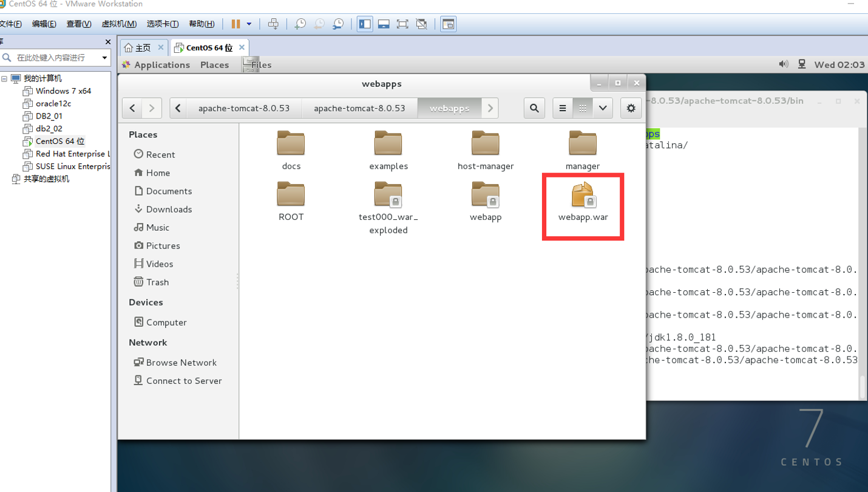Open the host-manager folder

[486, 151]
